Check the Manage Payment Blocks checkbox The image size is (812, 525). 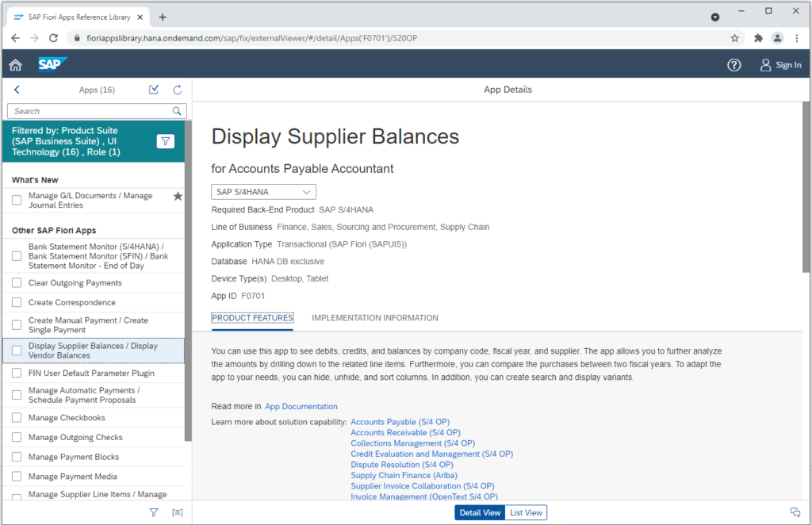[x=17, y=457]
